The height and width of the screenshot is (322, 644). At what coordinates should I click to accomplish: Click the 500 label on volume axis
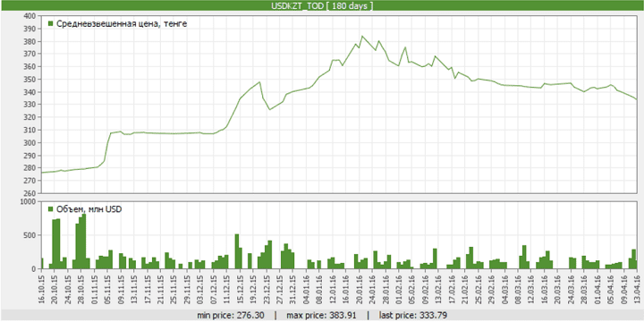click(31, 235)
